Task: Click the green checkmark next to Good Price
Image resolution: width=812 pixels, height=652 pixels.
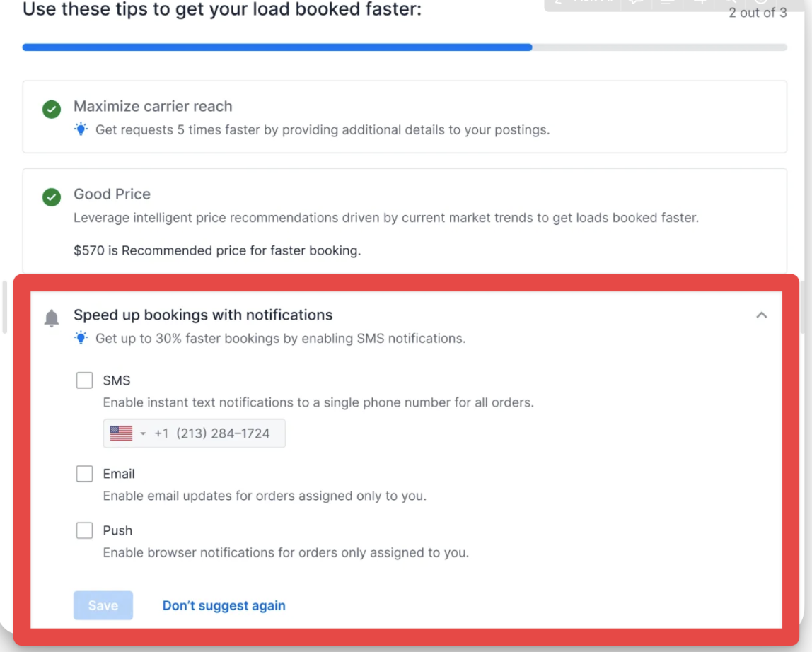Action: [51, 197]
